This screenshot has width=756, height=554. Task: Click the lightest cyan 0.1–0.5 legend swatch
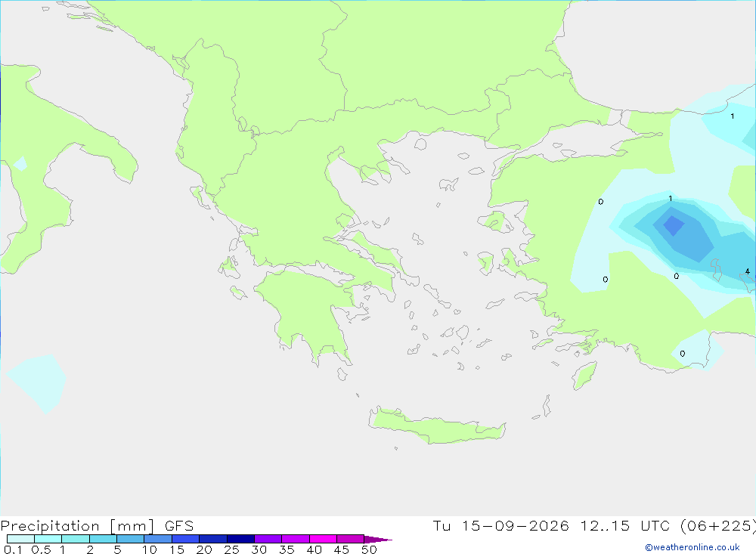pyautogui.click(x=20, y=539)
